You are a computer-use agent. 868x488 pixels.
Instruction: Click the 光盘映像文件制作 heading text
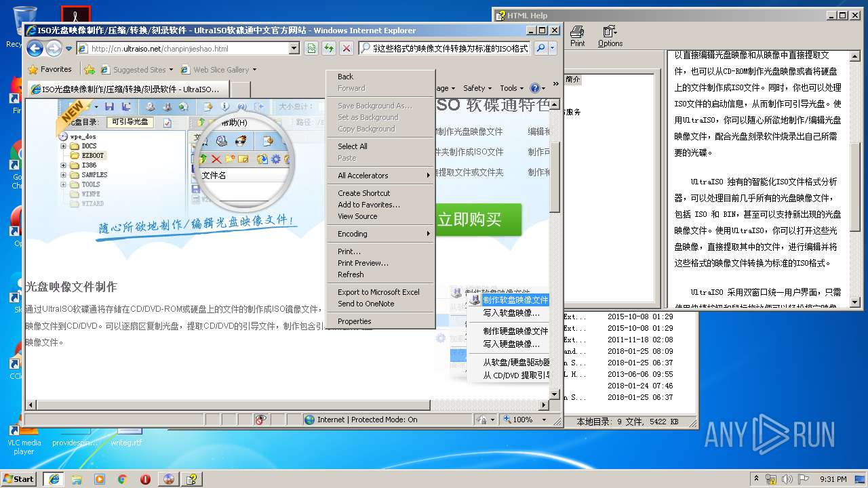(x=72, y=287)
